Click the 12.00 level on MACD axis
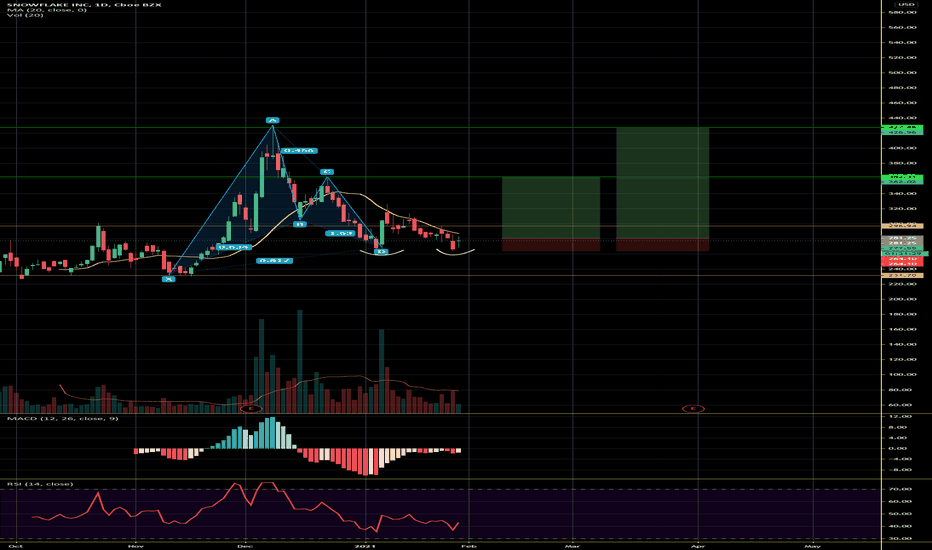This screenshot has height=550, width=932. pyautogui.click(x=902, y=417)
